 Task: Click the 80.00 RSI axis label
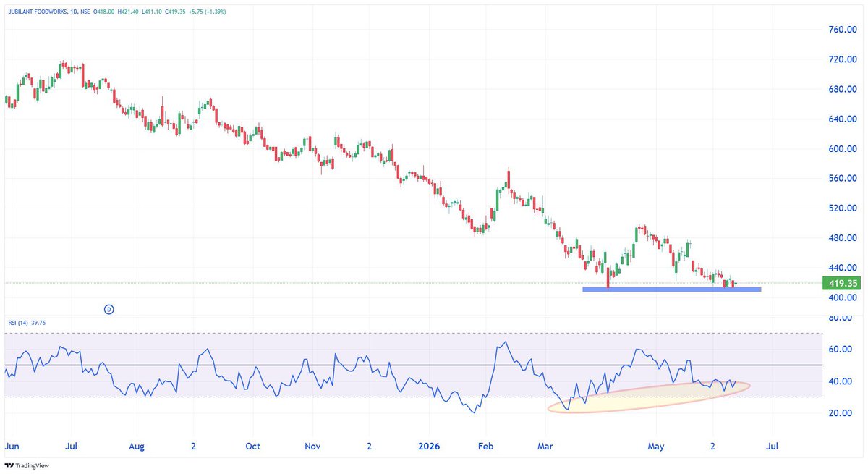pos(841,317)
